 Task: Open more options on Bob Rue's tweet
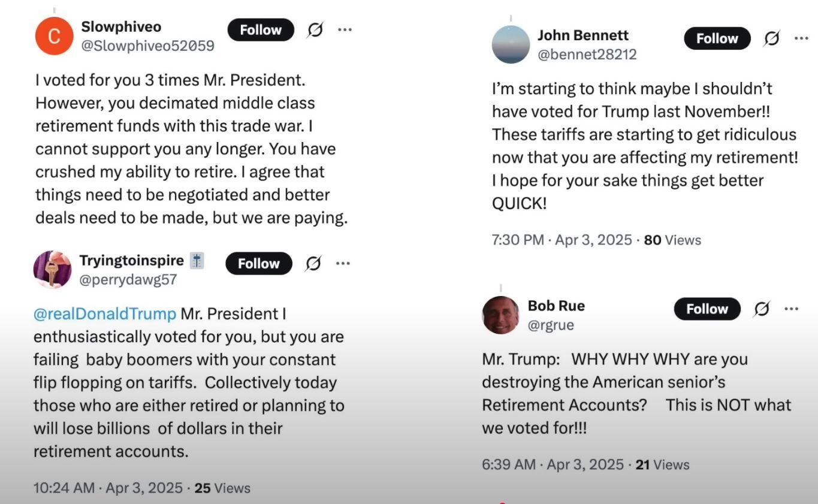[x=791, y=309]
